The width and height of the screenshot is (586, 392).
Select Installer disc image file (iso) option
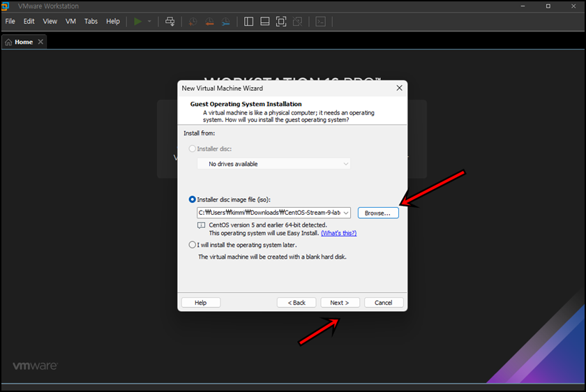pos(192,199)
